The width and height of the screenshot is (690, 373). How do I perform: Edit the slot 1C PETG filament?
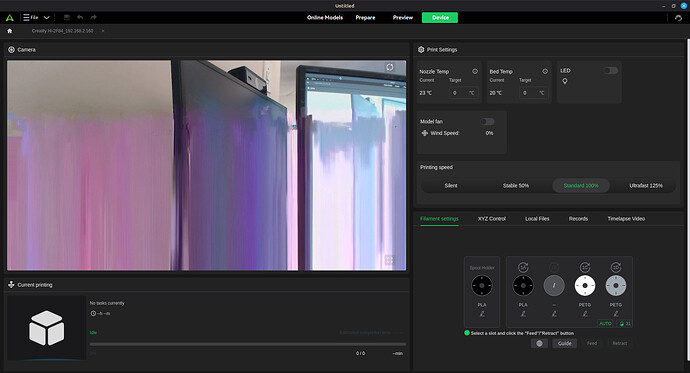[x=585, y=314]
